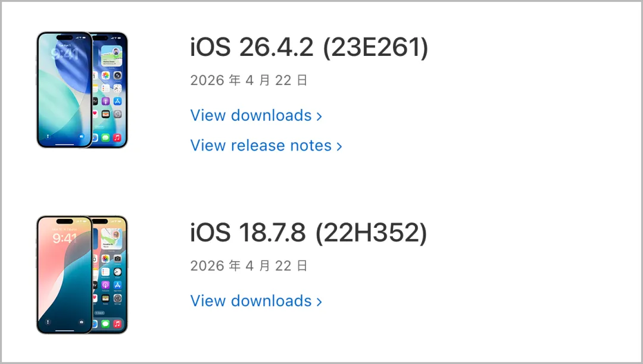
Task: Click chevron beside View release notes
Action: 339,146
